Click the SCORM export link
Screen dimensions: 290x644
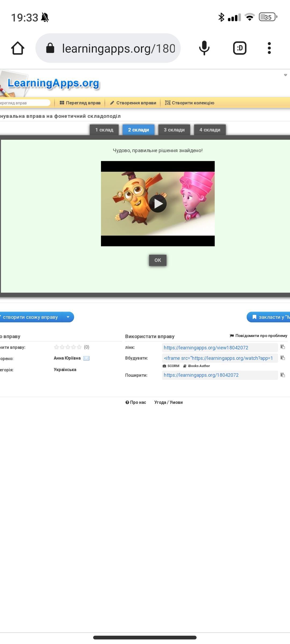point(171,366)
